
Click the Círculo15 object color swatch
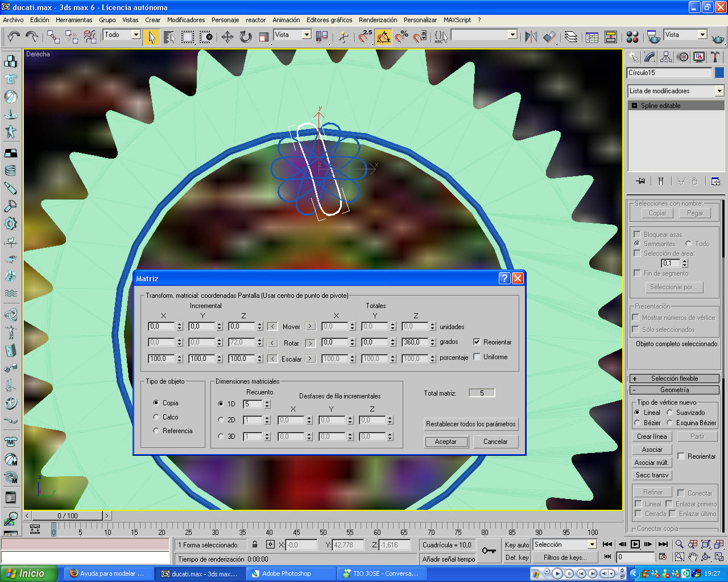719,73
